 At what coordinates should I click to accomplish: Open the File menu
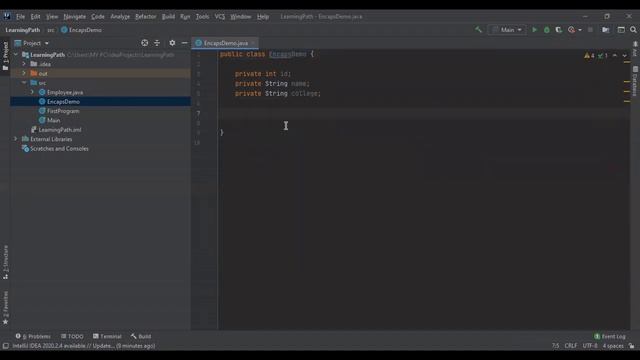pos(20,17)
